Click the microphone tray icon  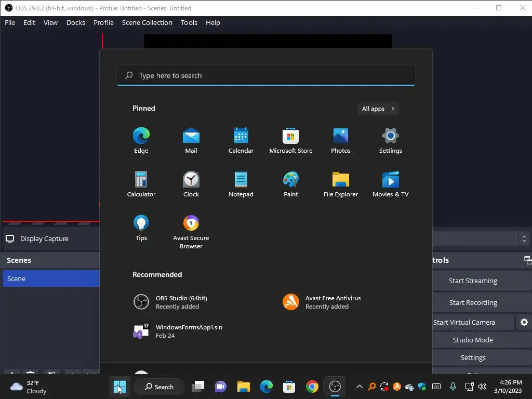coord(453,387)
